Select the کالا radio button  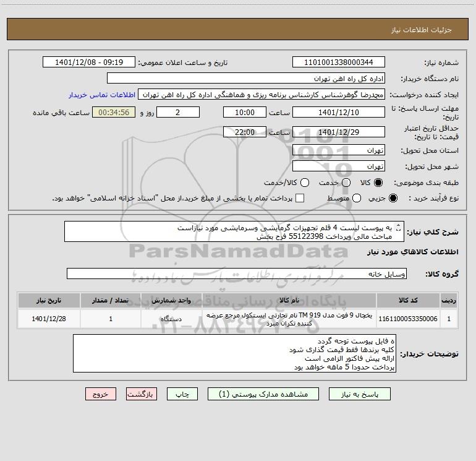(x=378, y=183)
